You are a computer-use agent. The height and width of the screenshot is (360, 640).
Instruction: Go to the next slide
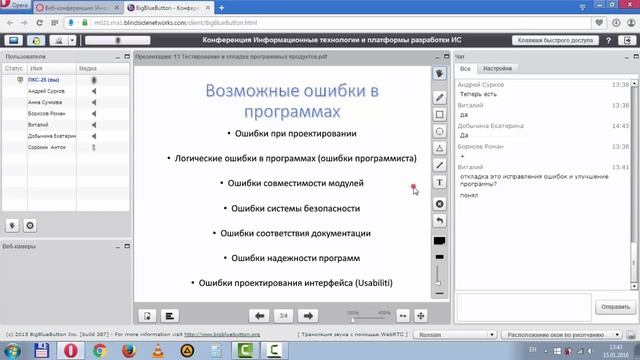[x=308, y=316]
